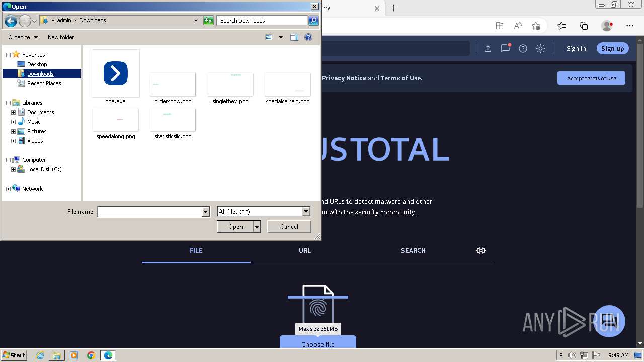
Task: Switch to URL tab on VirusTotal
Action: coord(305,250)
